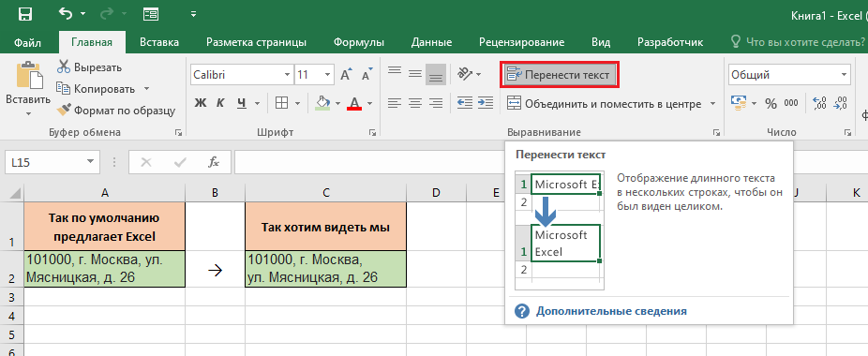Apply thousands separator 000 format
This screenshot has height=356, width=868.
pyautogui.click(x=791, y=103)
